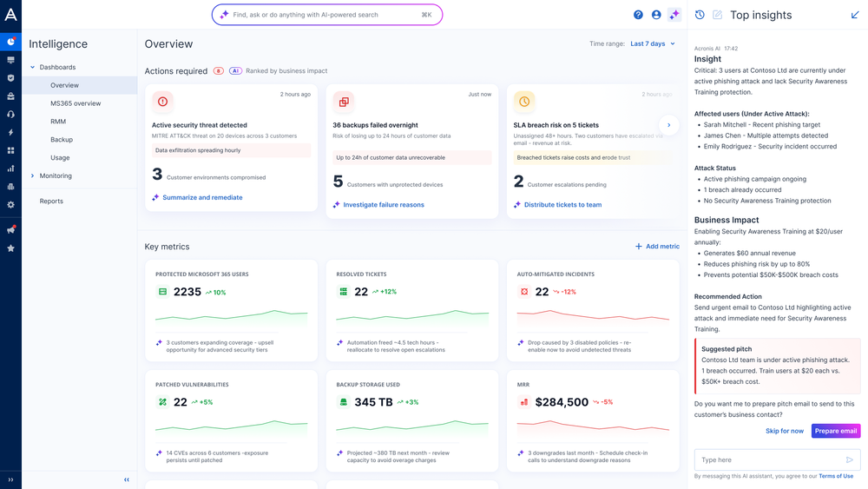Screen dimensions: 868x489
Task: Toggle the AI sparkle assistant icon
Action: point(674,15)
